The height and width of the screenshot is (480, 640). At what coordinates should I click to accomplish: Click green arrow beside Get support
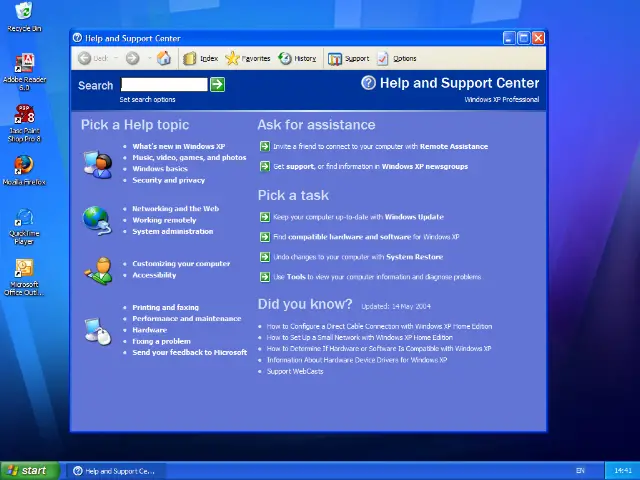pos(265,166)
